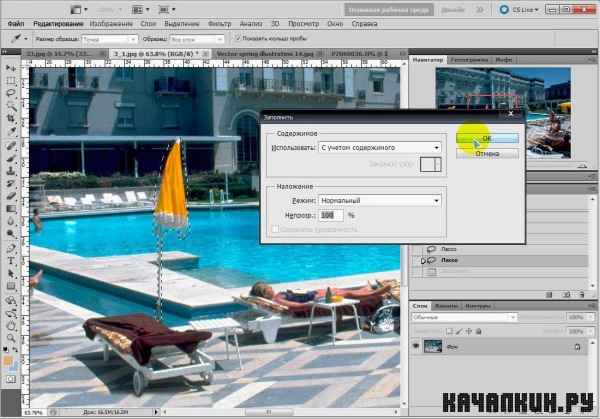Open the Фильтр menu

coord(220,24)
